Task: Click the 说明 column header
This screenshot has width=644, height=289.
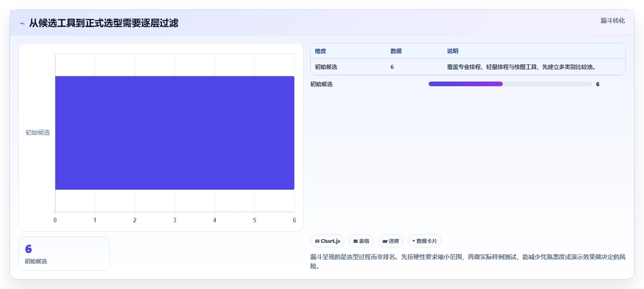Action: 453,51
